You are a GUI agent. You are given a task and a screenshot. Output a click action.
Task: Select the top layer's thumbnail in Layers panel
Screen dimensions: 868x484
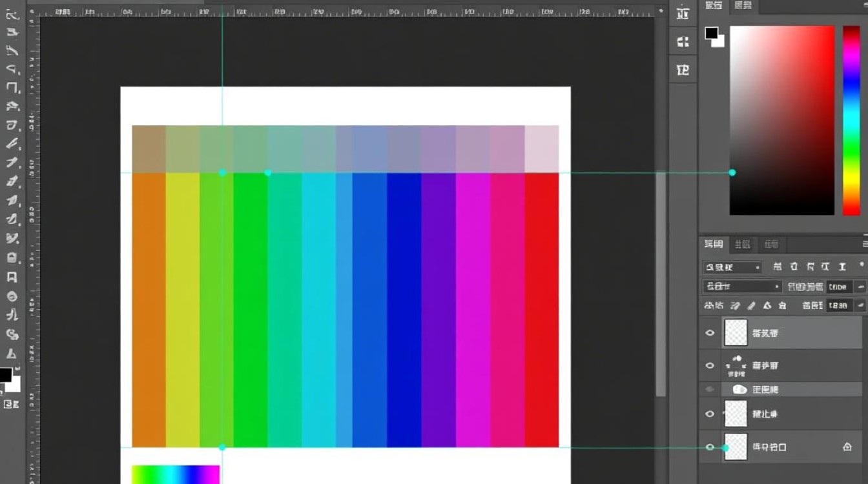tap(736, 333)
